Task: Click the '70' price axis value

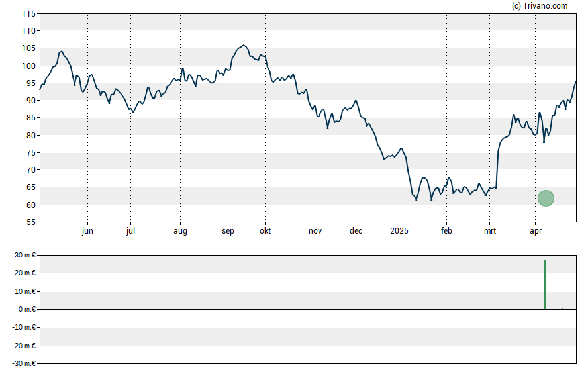Action: pyautogui.click(x=31, y=169)
